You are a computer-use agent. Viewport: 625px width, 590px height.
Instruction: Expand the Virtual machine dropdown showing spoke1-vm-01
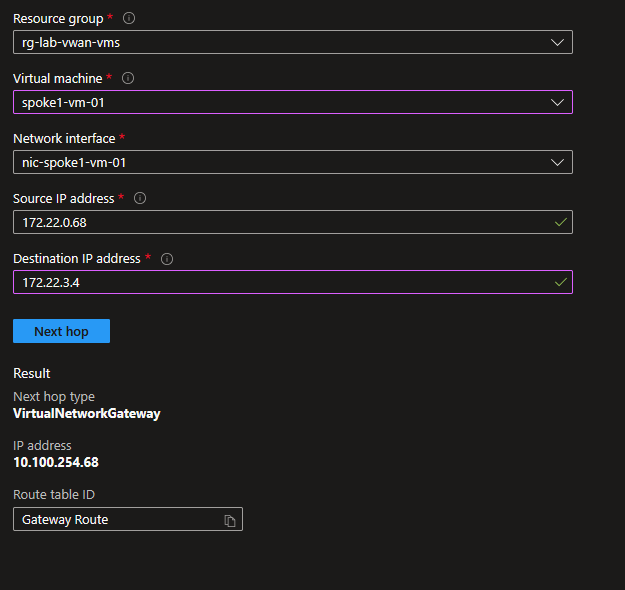[292, 102]
